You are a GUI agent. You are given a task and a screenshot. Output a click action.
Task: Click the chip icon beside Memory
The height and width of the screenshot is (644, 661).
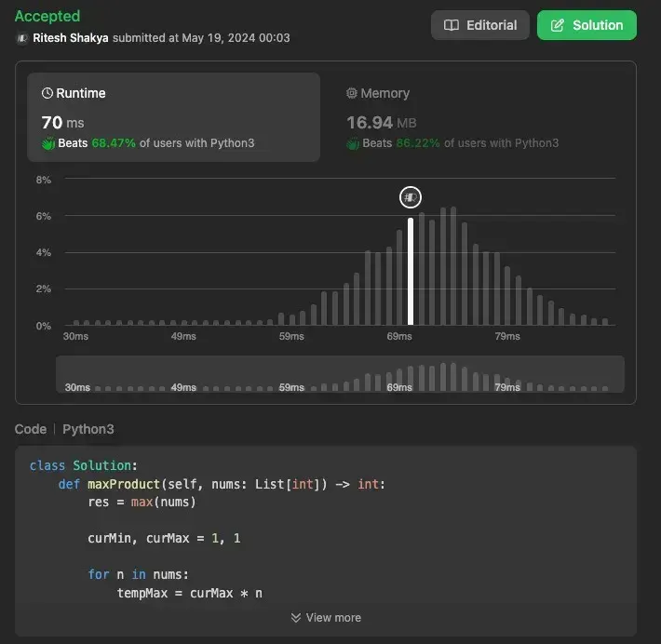(x=352, y=93)
